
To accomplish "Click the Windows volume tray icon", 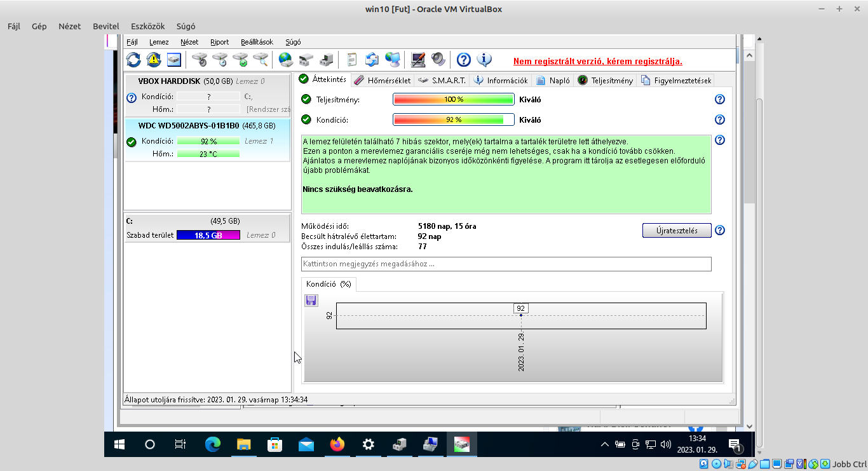I will [666, 444].
